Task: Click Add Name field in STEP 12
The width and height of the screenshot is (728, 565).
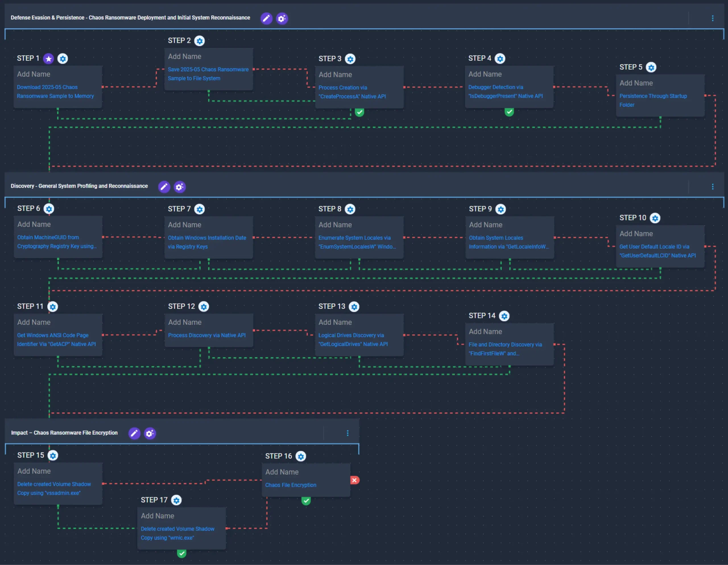Action: tap(185, 323)
